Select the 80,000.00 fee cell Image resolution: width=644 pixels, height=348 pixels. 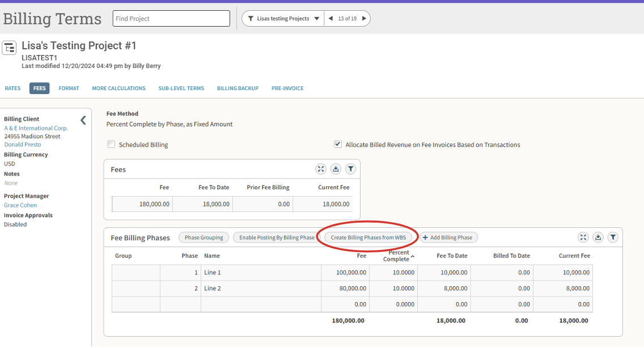click(345, 288)
